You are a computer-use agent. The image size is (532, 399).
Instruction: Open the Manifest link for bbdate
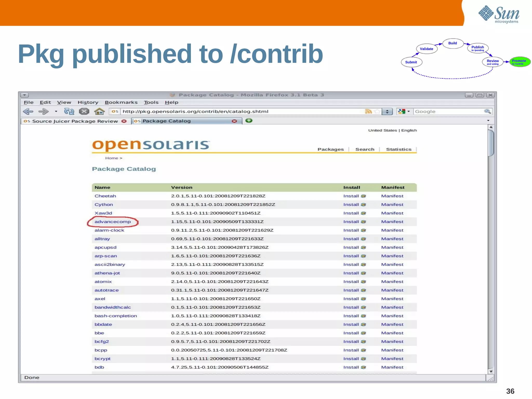392,324
